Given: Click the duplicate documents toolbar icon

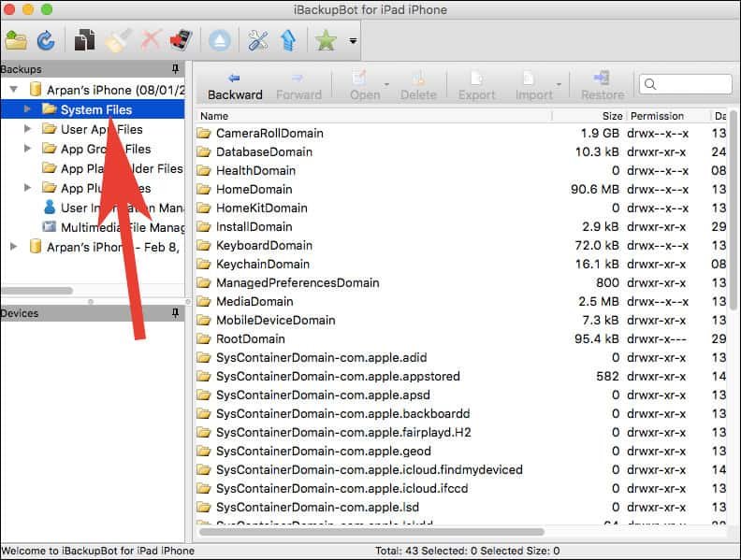Looking at the screenshot, I should pos(86,40).
